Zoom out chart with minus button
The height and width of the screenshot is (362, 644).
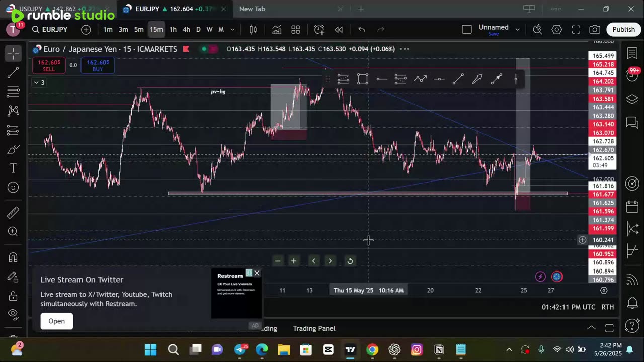[277, 261]
